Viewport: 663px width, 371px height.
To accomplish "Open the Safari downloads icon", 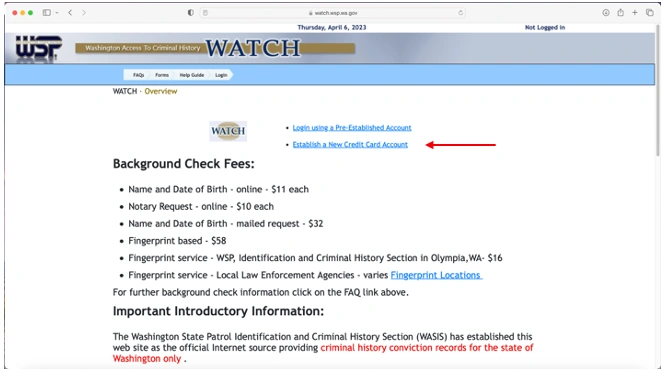I will point(606,13).
